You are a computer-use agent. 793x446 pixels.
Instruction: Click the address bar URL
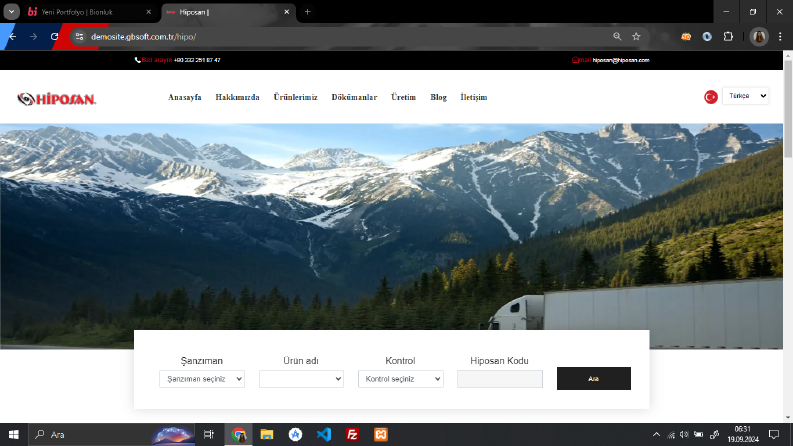144,36
